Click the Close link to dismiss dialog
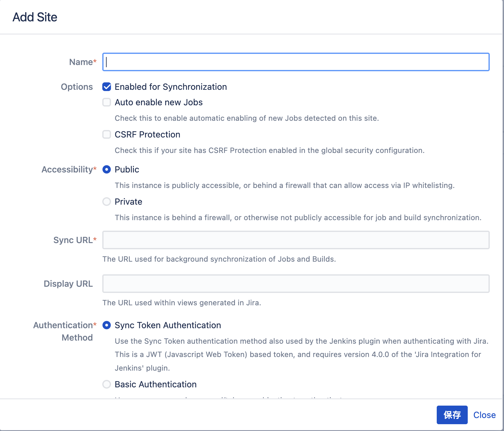 click(484, 415)
